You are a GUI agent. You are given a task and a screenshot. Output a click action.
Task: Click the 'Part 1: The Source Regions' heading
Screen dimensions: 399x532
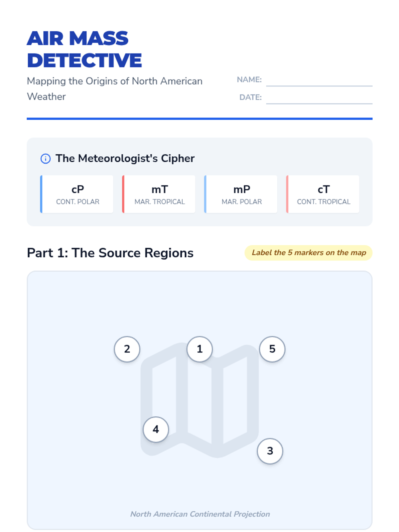[110, 253]
